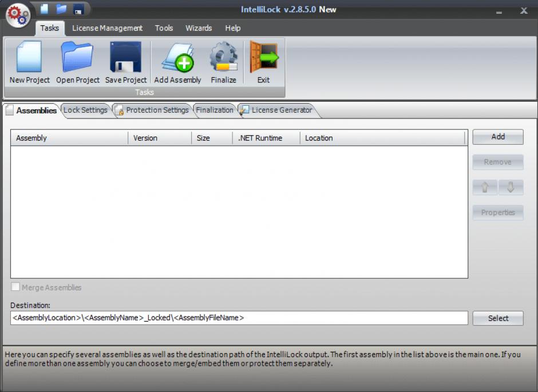Click quick-access new document icon in title bar
The image size is (538, 392).
(x=44, y=9)
